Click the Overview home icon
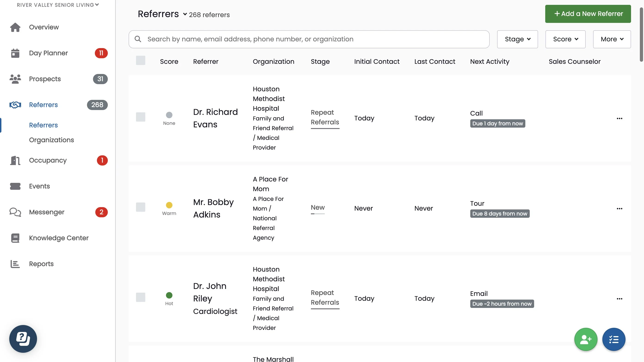Image resolution: width=644 pixels, height=362 pixels. point(15,27)
